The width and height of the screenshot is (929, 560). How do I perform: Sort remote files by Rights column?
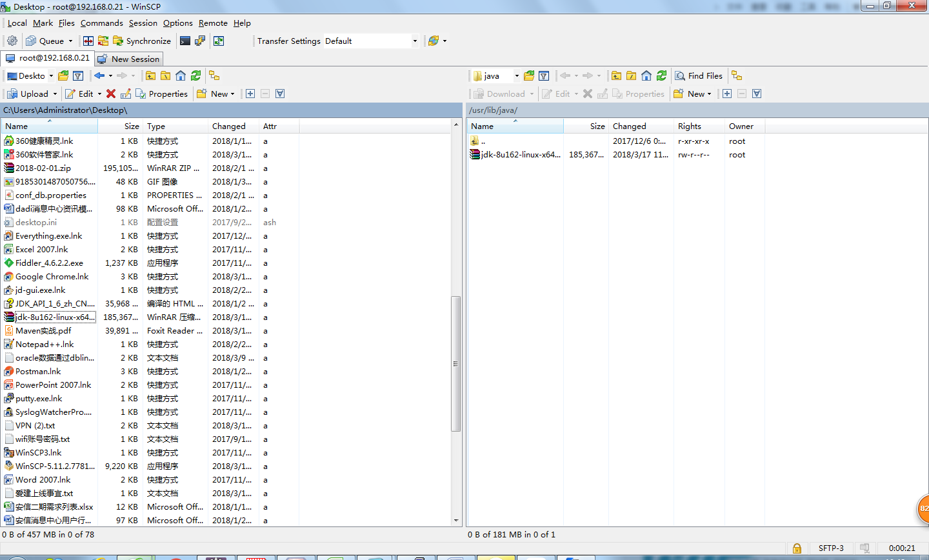click(699, 126)
